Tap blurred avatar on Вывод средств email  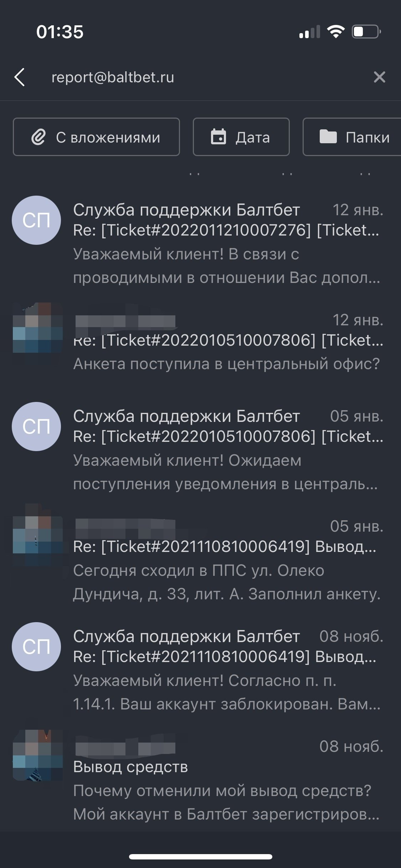coord(38,755)
